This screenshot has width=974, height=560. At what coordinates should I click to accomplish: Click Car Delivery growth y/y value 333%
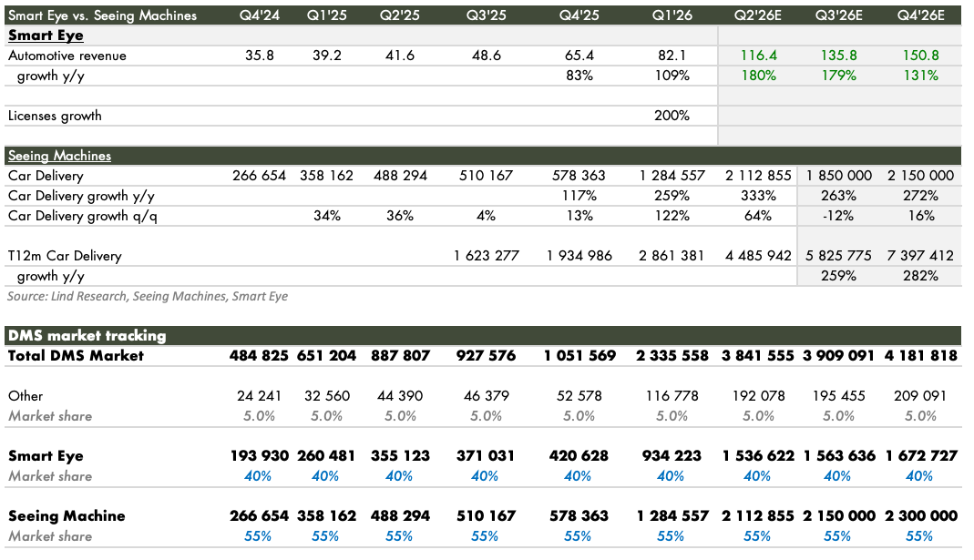[758, 196]
